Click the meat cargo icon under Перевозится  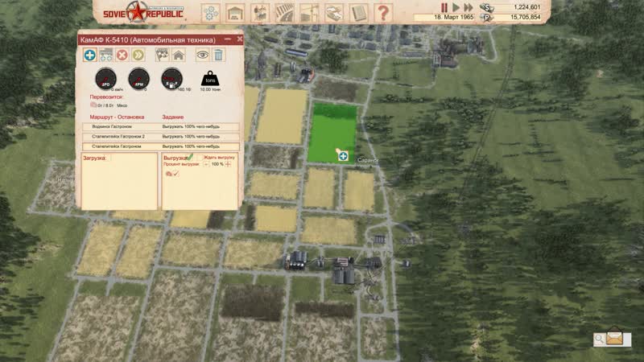(93, 105)
